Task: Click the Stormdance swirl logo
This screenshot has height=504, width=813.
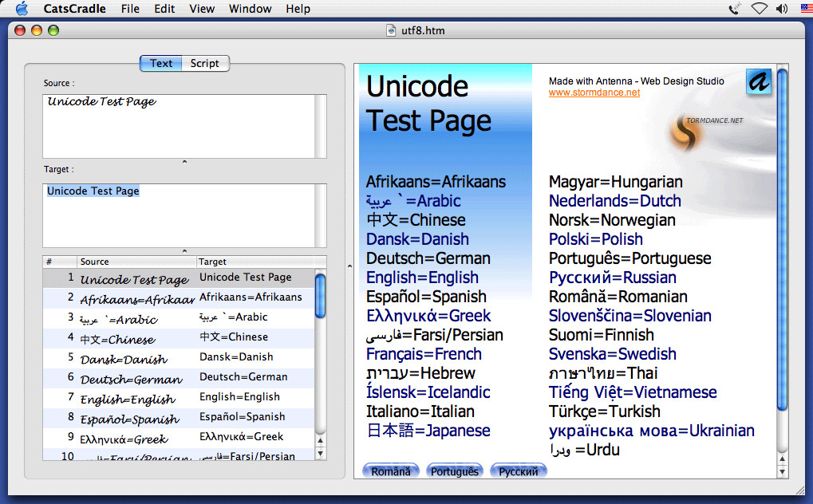Action: coord(685,132)
